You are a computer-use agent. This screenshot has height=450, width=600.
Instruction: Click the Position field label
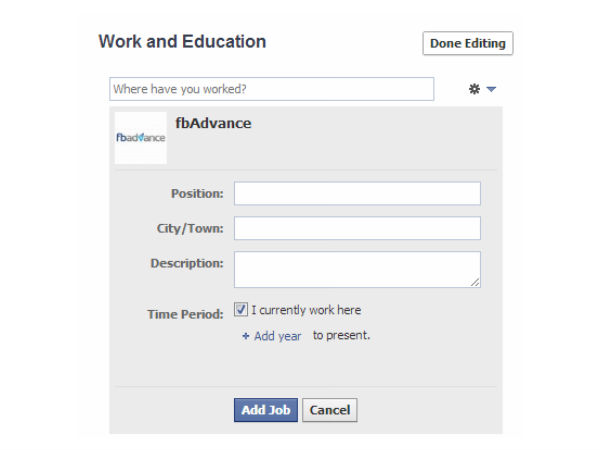pyautogui.click(x=197, y=193)
